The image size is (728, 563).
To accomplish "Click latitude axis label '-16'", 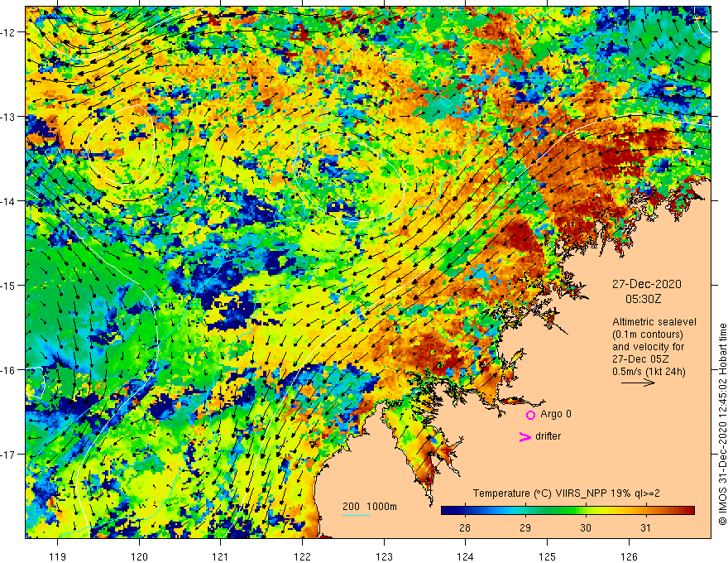I will click(9, 370).
